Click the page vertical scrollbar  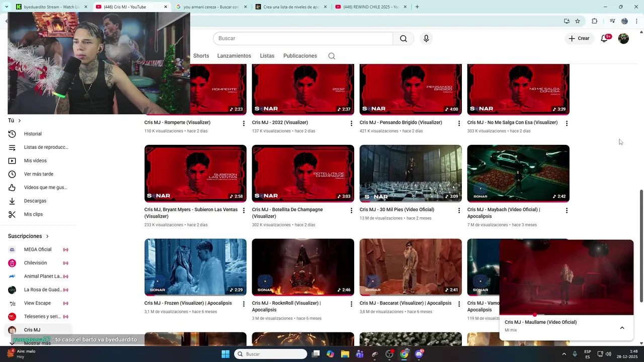[641, 246]
